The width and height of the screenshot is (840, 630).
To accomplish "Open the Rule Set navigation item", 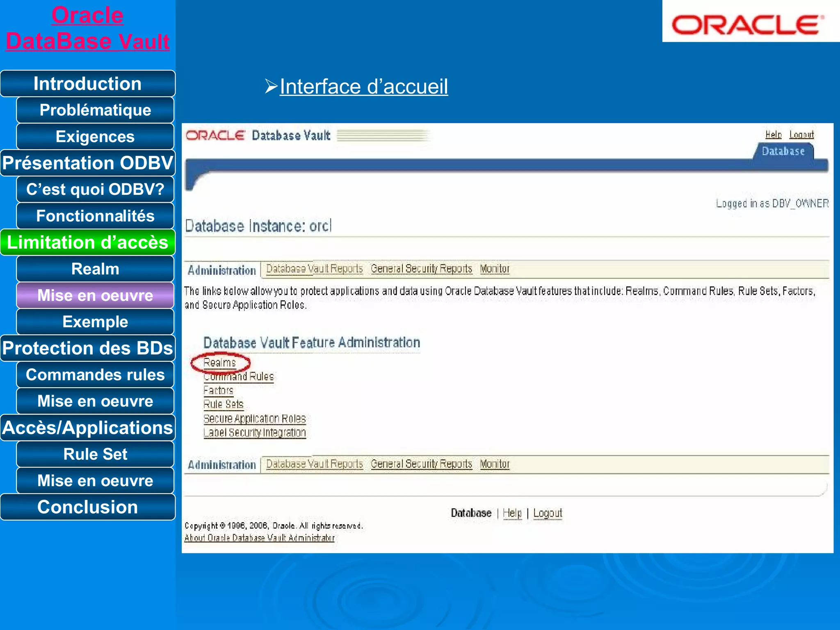I will (x=95, y=454).
